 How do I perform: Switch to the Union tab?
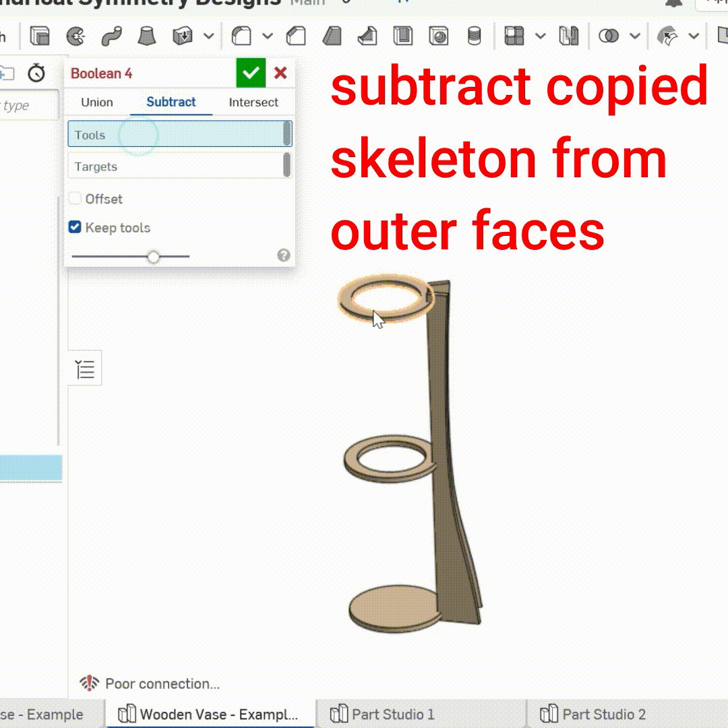pos(96,102)
